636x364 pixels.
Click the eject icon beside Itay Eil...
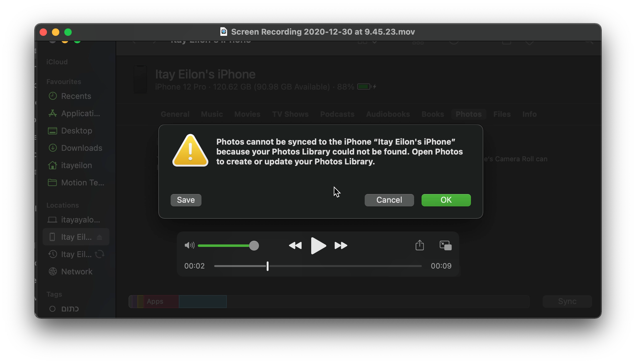click(x=100, y=237)
